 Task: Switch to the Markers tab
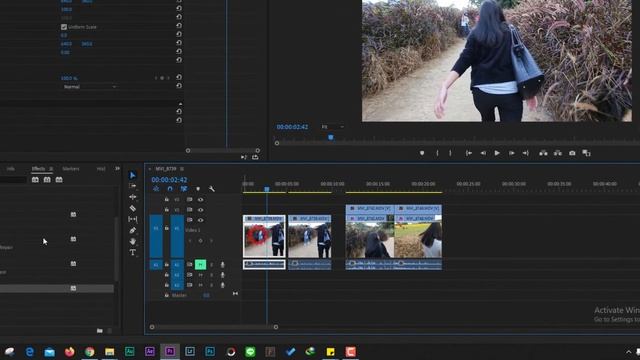coord(71,169)
